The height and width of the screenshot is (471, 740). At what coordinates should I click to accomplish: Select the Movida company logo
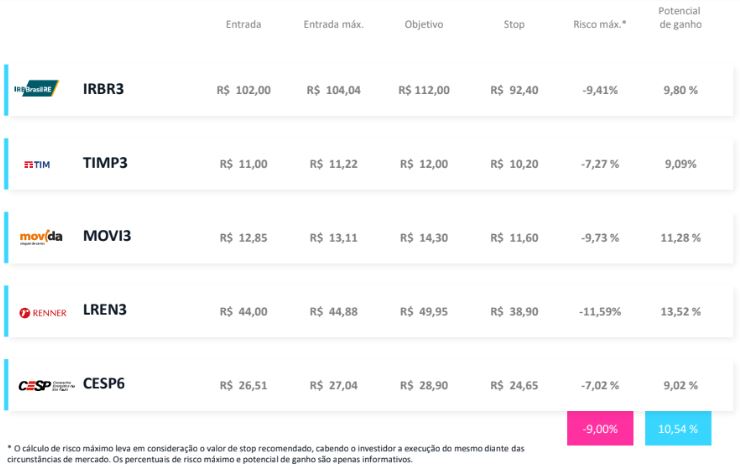pos(41,237)
